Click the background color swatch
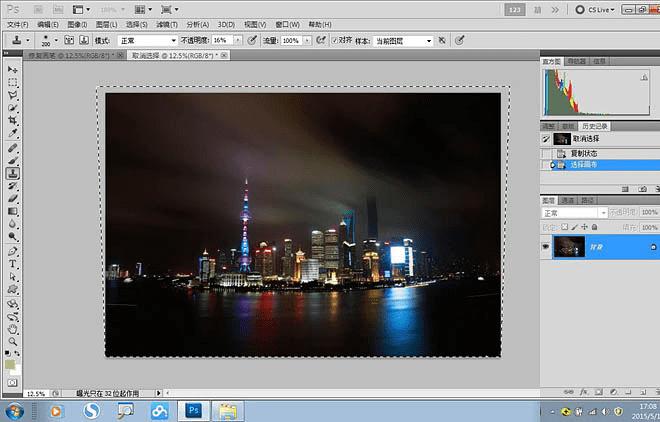 click(x=17, y=371)
